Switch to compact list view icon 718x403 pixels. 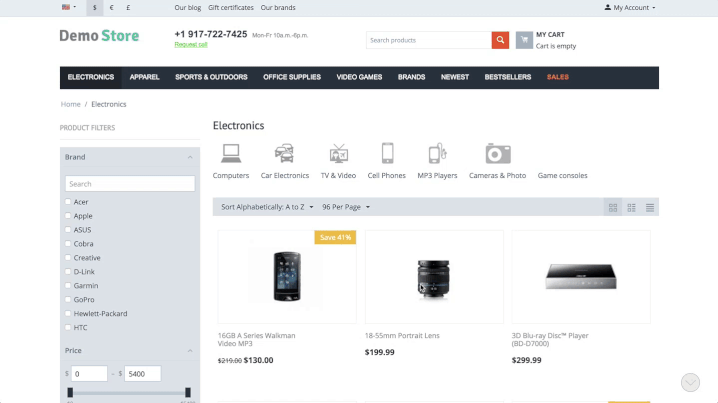(x=650, y=207)
